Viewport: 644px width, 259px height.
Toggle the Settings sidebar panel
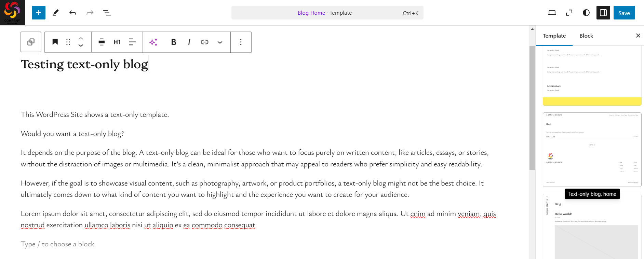point(603,13)
